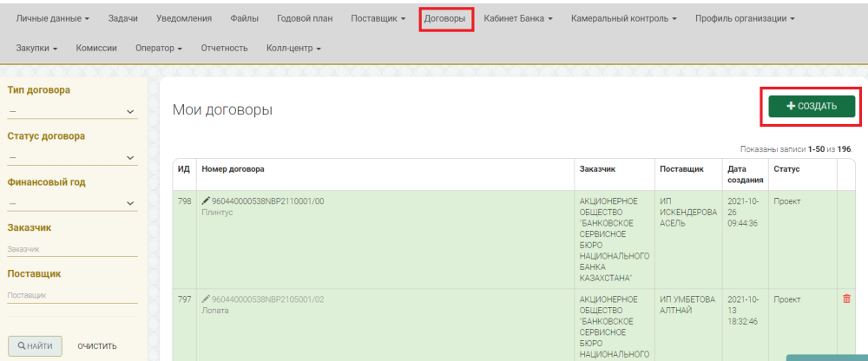Click into the Поставщик filter input field

click(72, 295)
